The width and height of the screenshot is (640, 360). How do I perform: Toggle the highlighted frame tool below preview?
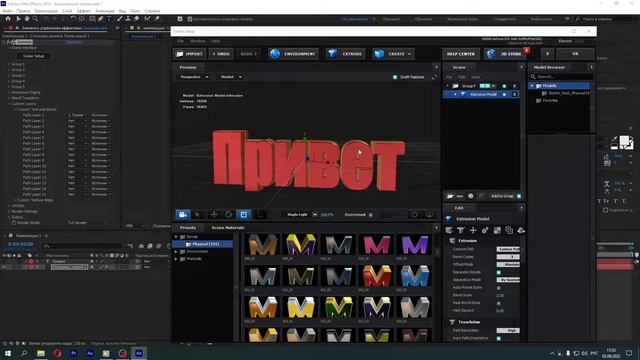(x=244, y=215)
